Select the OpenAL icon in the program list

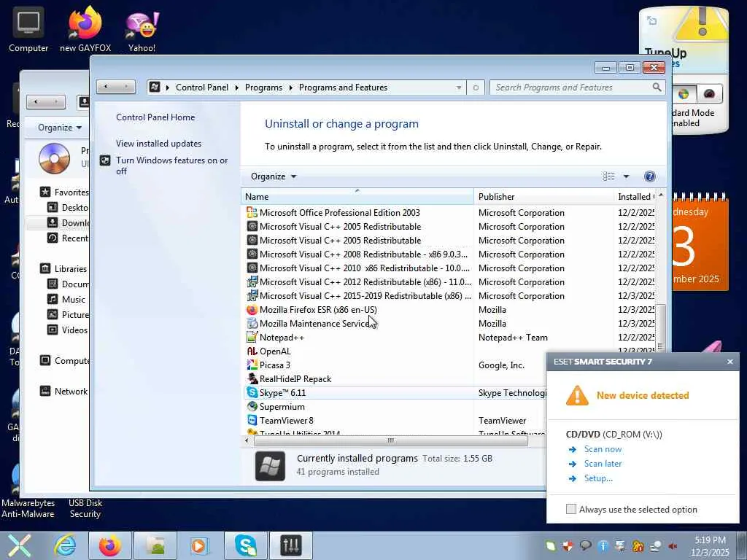click(x=252, y=351)
